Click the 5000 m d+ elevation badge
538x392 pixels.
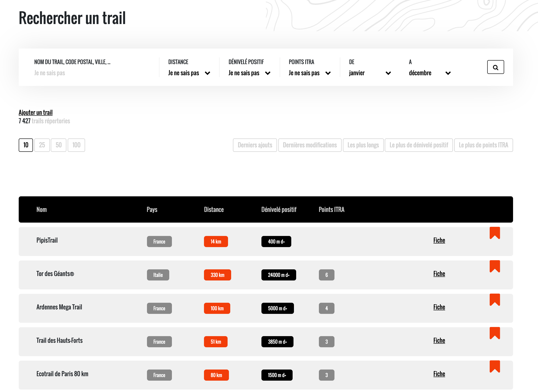[277, 309]
